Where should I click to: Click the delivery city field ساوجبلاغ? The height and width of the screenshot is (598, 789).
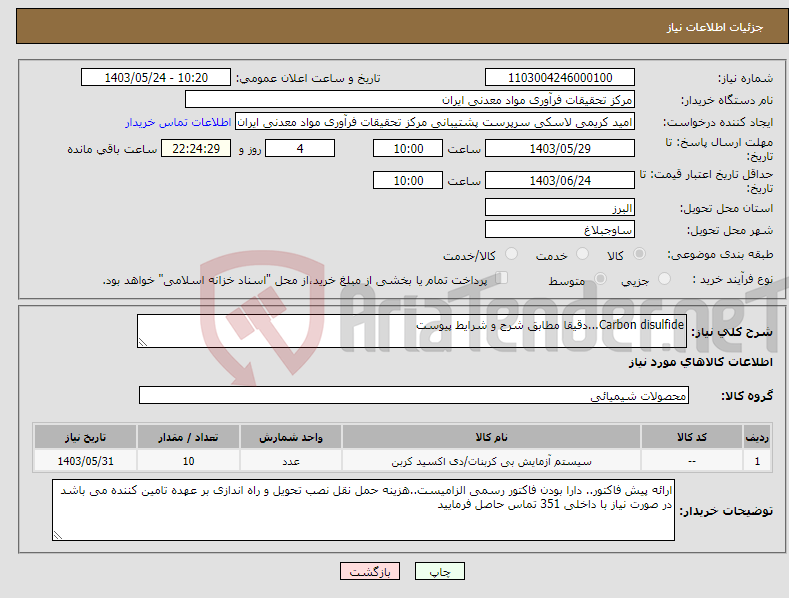pos(560,230)
